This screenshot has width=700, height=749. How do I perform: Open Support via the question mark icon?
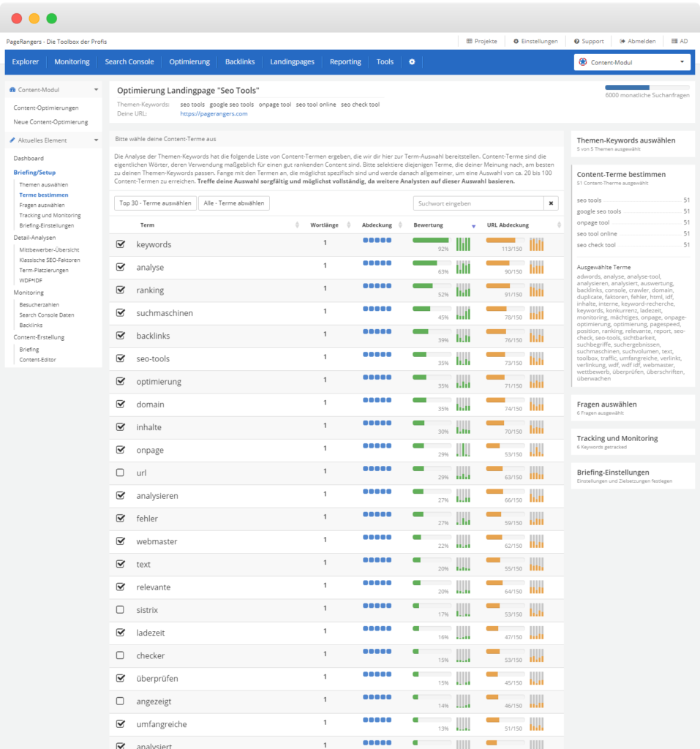pyautogui.click(x=575, y=41)
